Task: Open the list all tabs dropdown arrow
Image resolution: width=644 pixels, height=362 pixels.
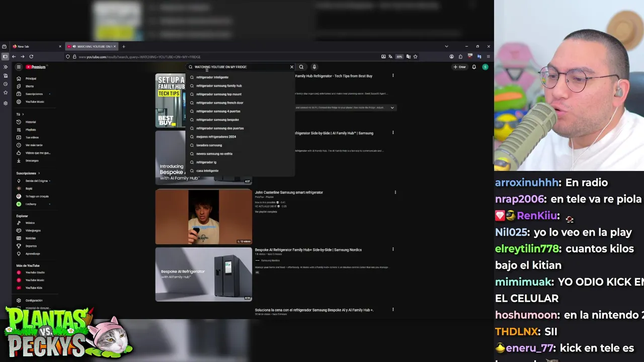Action: point(446,46)
